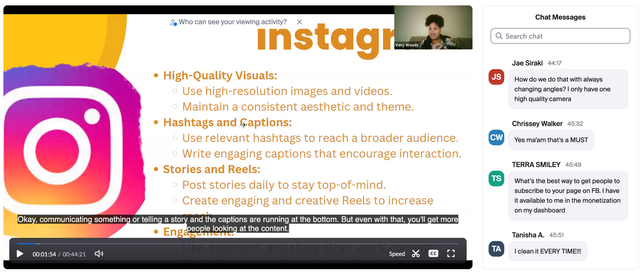Select message 'I clean it EVERY TIME!!!'

548,251
